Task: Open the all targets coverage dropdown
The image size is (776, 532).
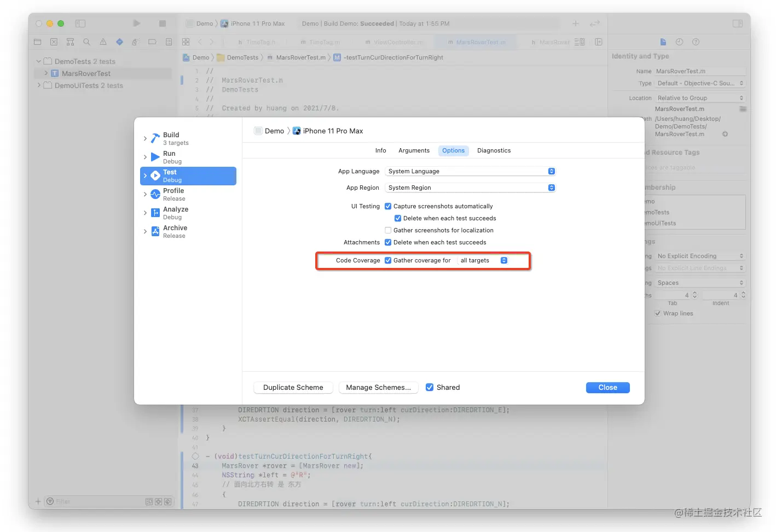Action: (483, 260)
